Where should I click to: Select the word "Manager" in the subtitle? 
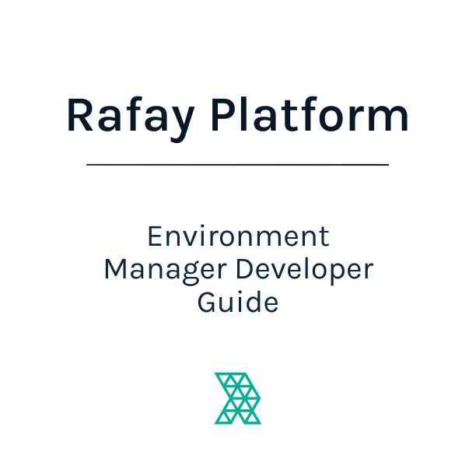[165, 270]
